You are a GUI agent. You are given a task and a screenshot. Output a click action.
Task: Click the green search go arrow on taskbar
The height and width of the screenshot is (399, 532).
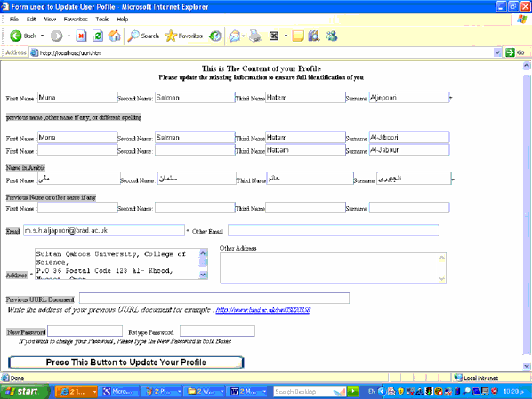353,392
